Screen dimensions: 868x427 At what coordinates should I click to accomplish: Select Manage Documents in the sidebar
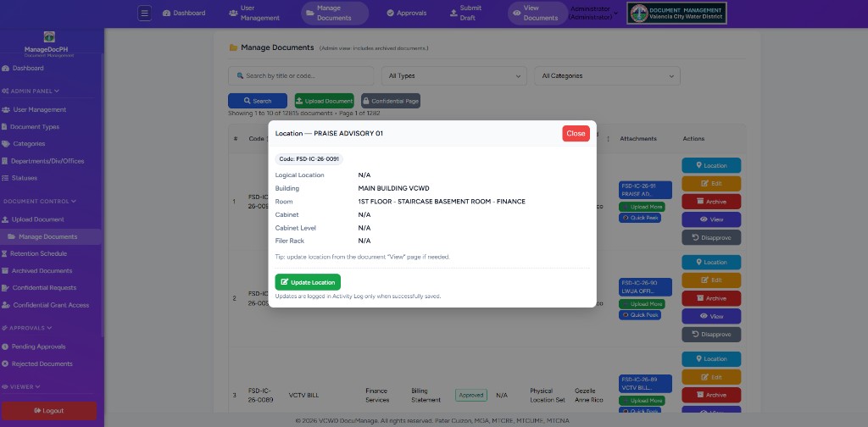50,236
